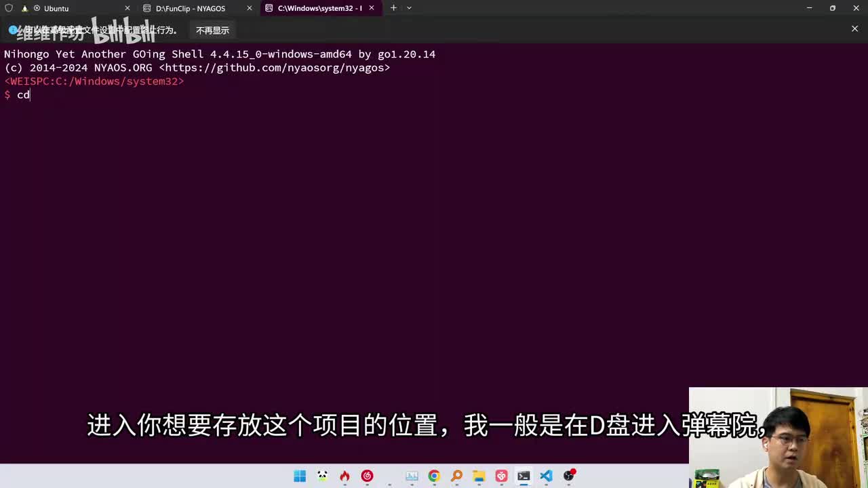Click the admin shield icon in title bar
Image resolution: width=868 pixels, height=488 pixels.
click(9, 8)
